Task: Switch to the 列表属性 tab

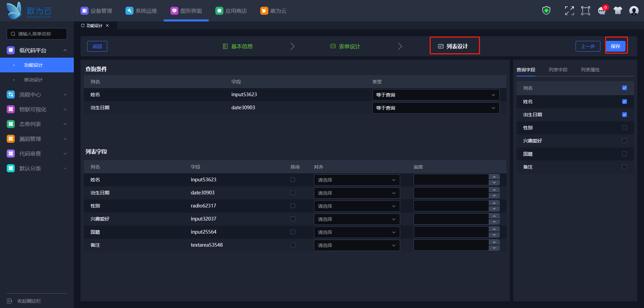Action: [x=590, y=70]
